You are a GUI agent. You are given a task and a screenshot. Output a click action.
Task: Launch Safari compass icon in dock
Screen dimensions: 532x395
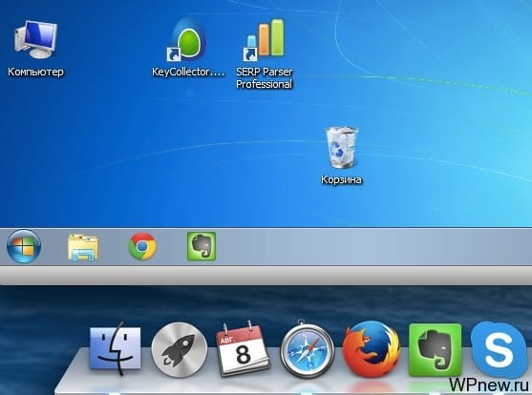[307, 350]
